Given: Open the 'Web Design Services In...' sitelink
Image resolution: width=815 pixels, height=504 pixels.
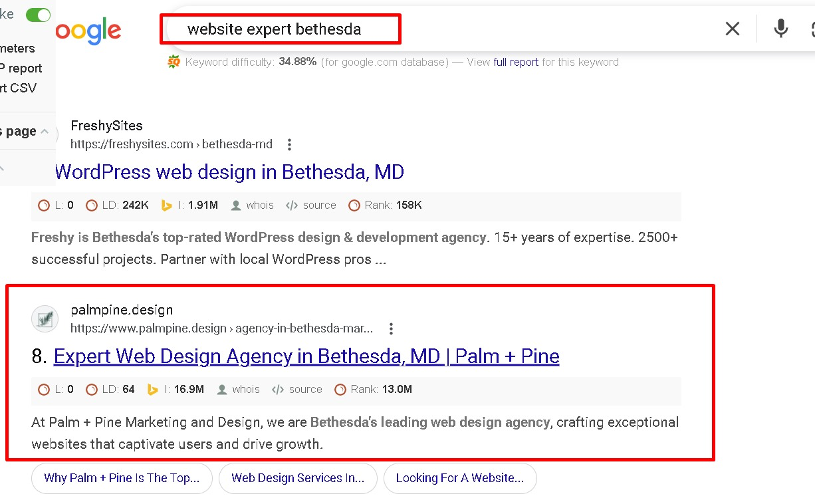Looking at the screenshot, I should coord(298,478).
